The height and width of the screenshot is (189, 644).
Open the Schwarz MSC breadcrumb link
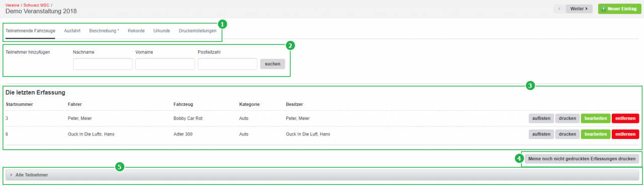click(x=36, y=5)
